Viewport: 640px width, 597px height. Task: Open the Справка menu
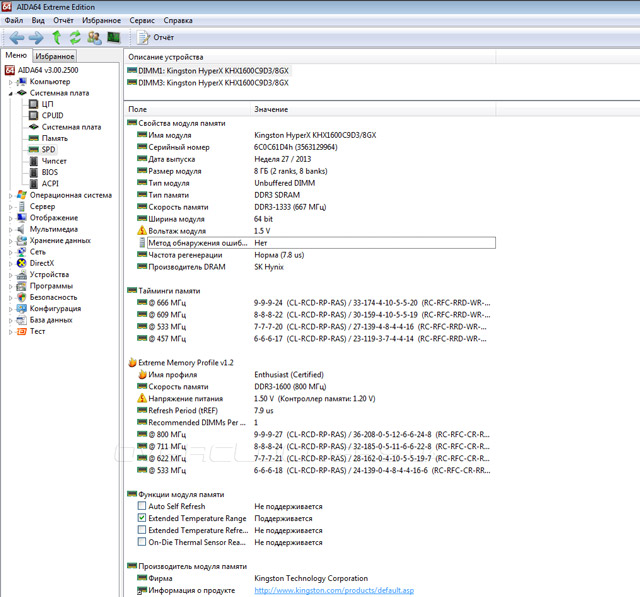click(x=178, y=20)
